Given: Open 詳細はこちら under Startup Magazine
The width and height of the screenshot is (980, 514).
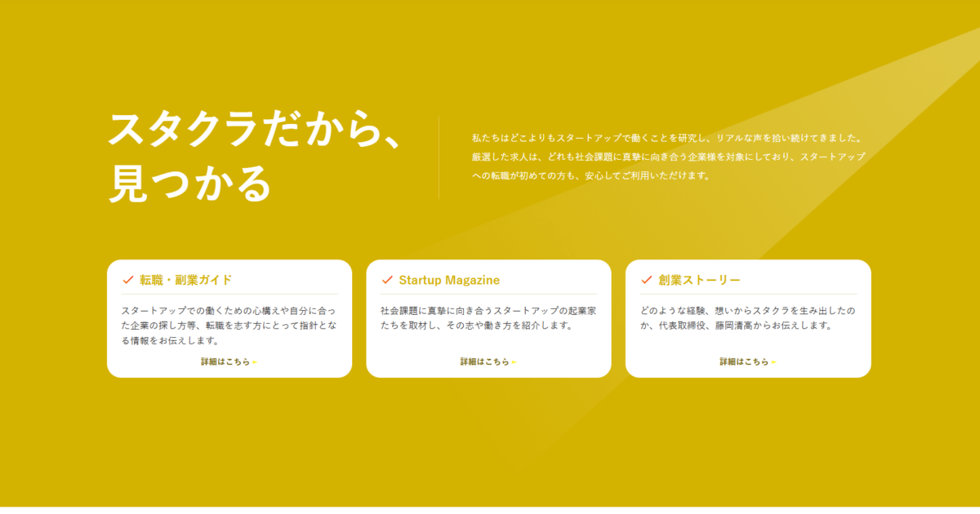Looking at the screenshot, I should coord(484,361).
